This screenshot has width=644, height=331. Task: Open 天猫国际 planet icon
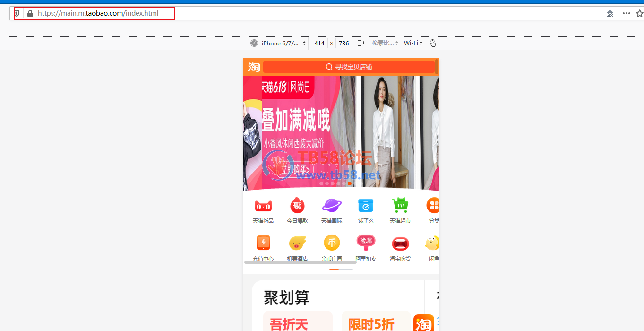(332, 205)
